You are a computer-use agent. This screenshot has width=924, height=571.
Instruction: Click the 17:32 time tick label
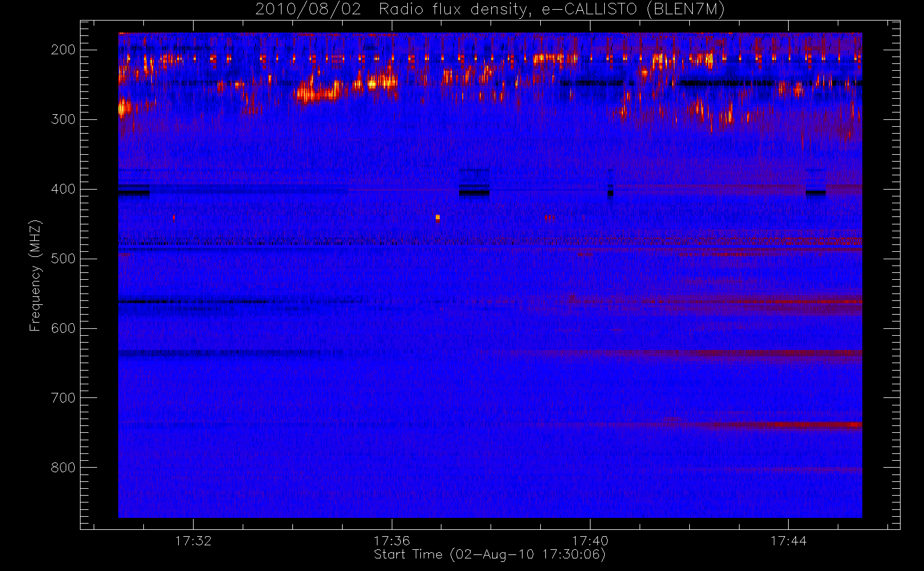pyautogui.click(x=193, y=541)
